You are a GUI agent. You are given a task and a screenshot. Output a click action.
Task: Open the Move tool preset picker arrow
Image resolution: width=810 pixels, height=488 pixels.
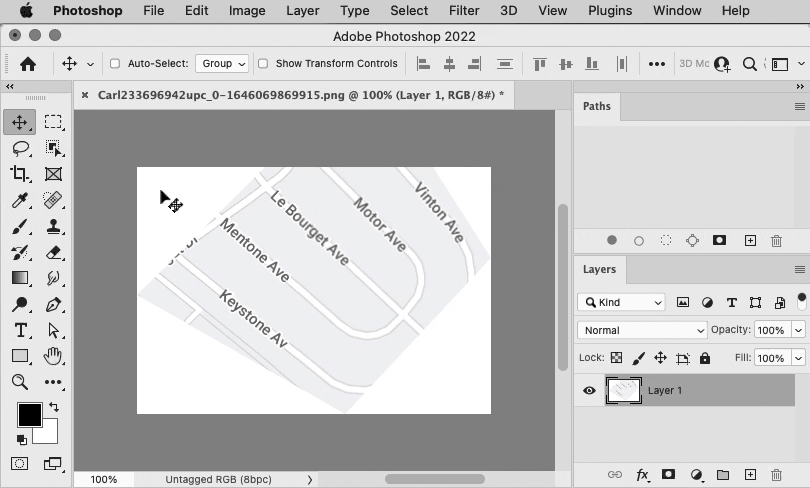point(90,64)
